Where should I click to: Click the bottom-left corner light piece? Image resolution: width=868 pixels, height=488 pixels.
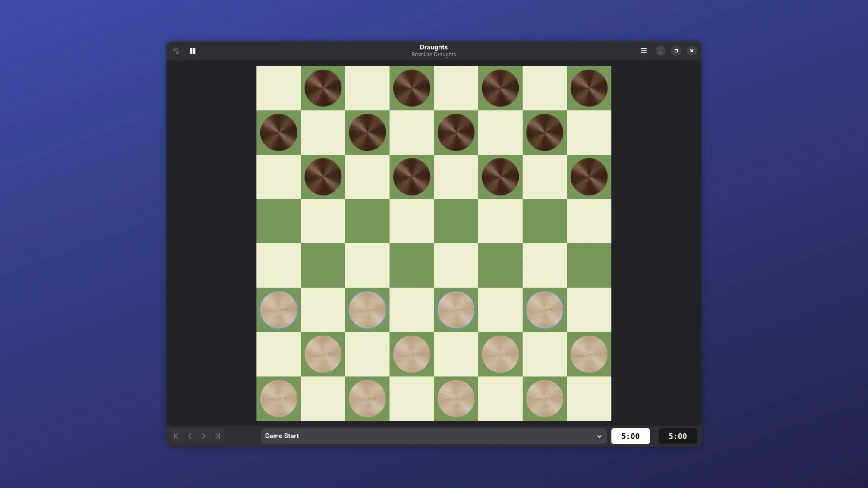(x=278, y=399)
